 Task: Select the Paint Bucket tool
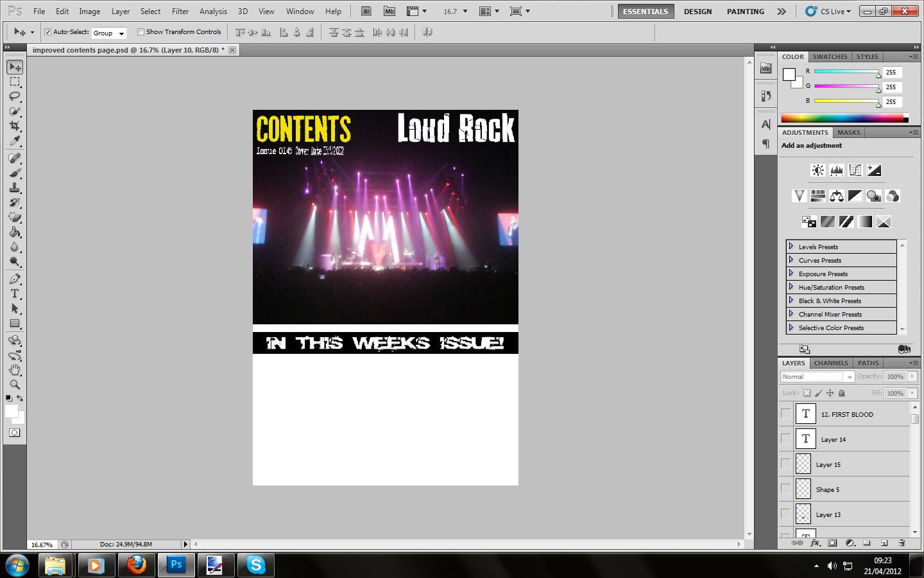coord(15,232)
